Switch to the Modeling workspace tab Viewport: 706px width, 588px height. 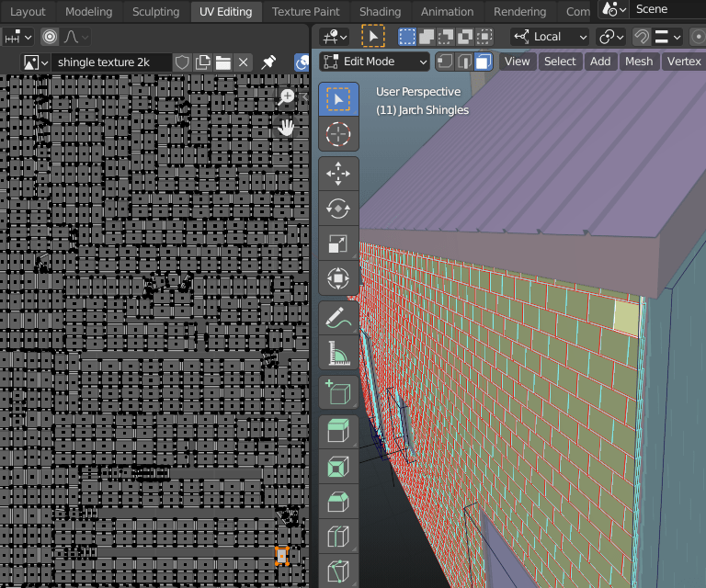tap(88, 12)
